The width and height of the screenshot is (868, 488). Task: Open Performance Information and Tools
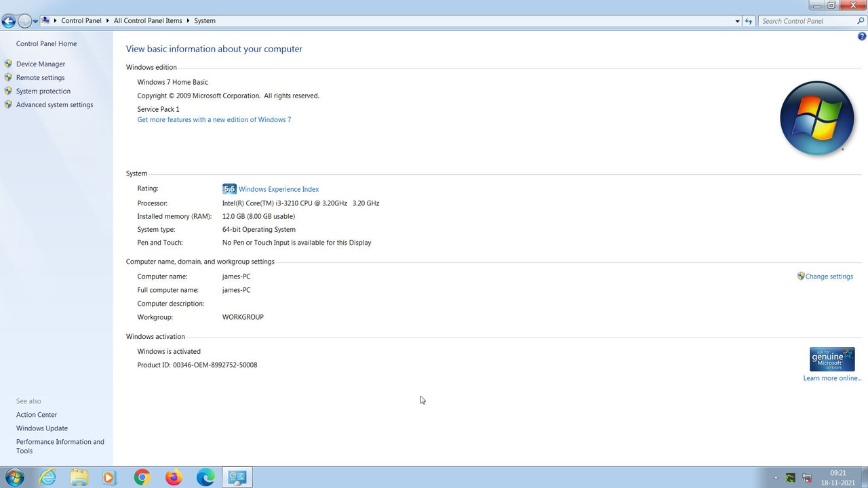(x=60, y=446)
